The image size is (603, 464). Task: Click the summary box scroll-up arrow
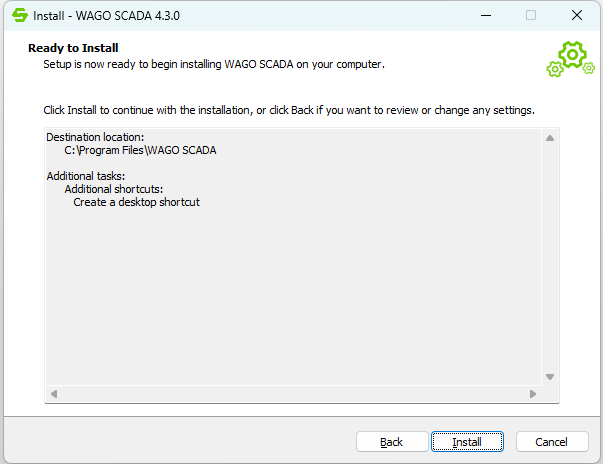click(x=549, y=138)
